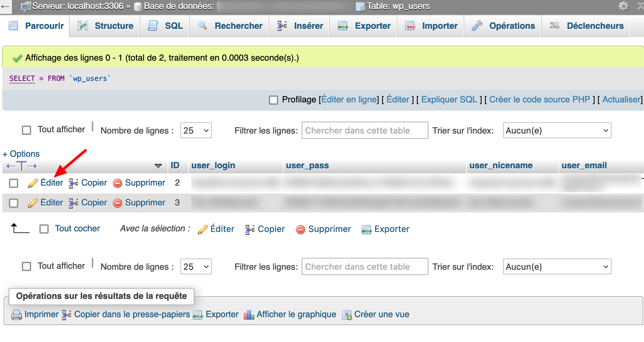Click the green success checkmark icon
Image resolution: width=644 pixels, height=342 pixels.
17,58
